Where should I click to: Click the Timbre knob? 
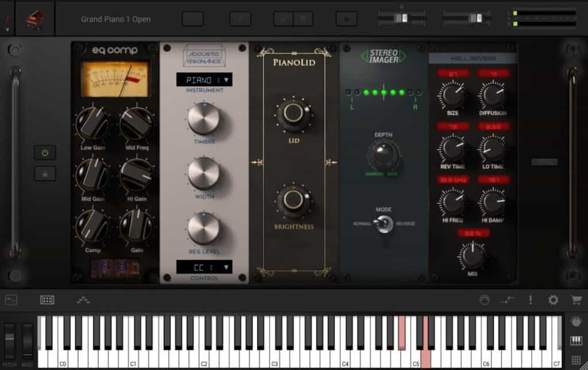click(x=204, y=119)
